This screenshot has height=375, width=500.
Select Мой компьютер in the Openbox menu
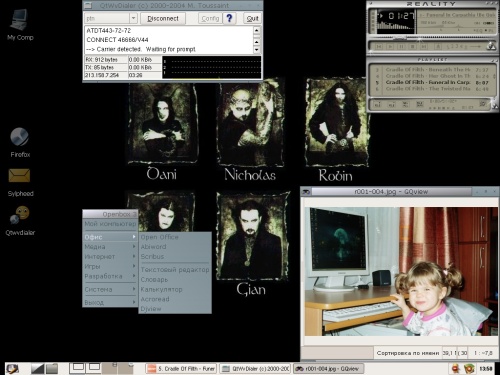coord(110,224)
